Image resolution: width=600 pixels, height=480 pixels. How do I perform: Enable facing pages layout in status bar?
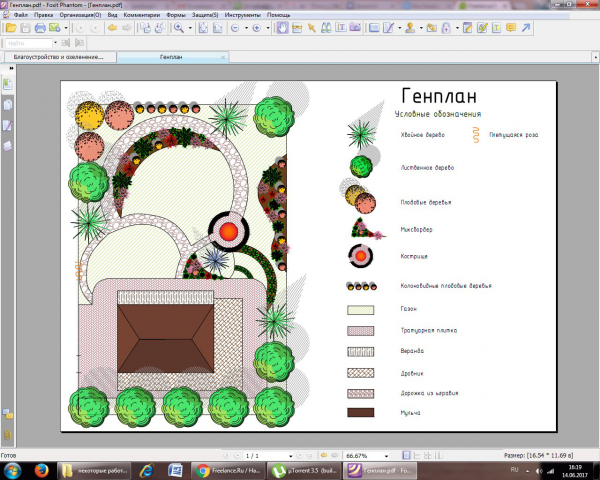coord(428,456)
